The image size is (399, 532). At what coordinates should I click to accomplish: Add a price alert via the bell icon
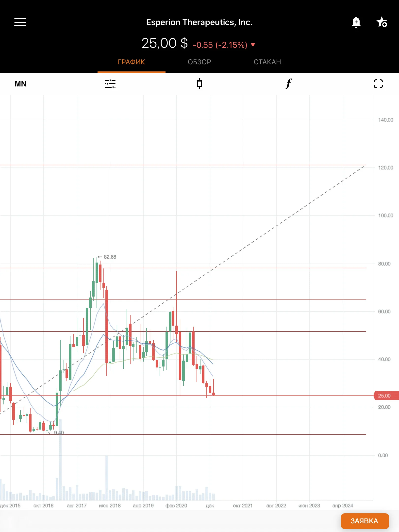tap(356, 22)
